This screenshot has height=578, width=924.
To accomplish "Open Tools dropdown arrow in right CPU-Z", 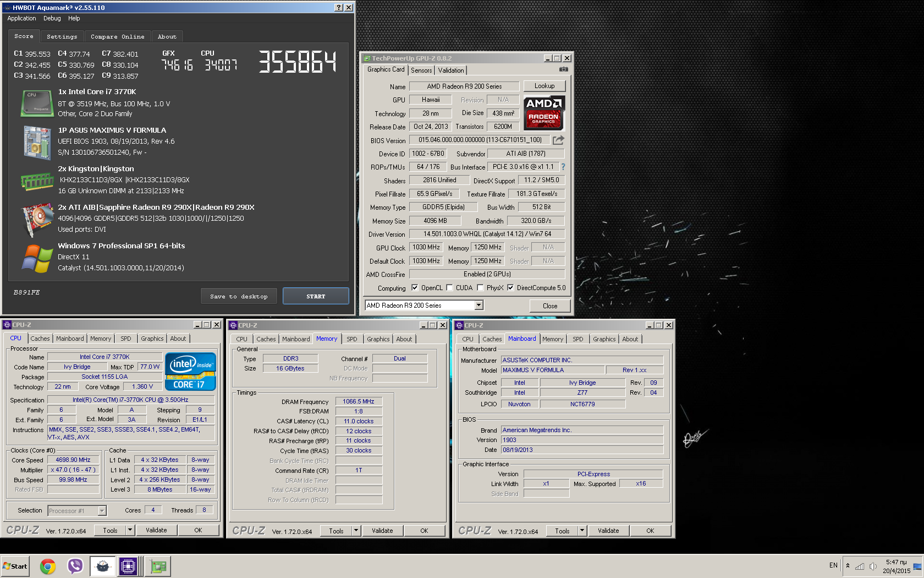I will tap(582, 531).
